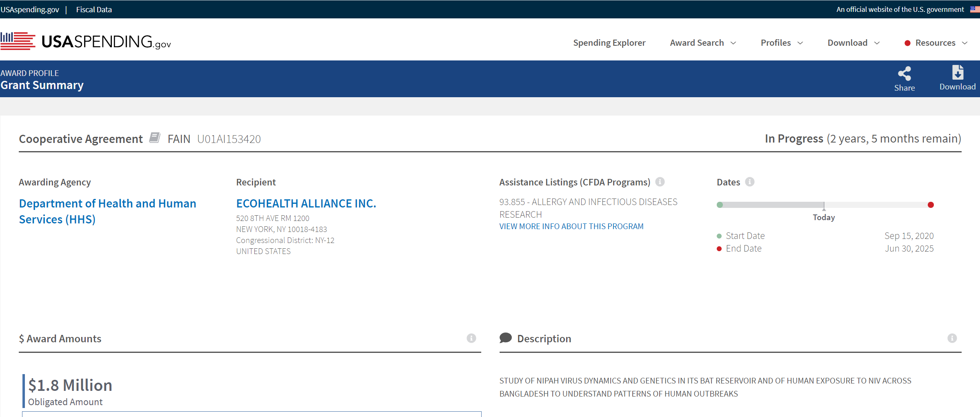This screenshot has height=417, width=980.
Task: Open Spending Explorer in navigation
Action: click(609, 43)
